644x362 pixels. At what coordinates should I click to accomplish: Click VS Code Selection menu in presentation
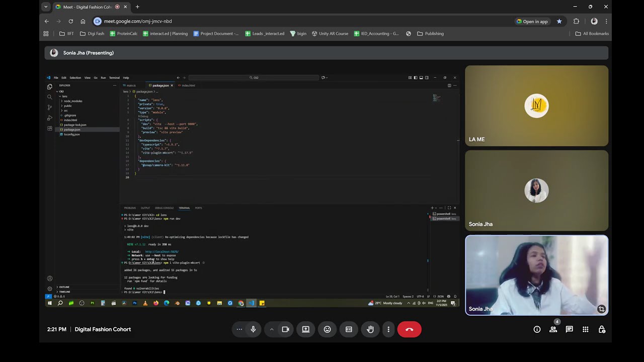click(75, 78)
